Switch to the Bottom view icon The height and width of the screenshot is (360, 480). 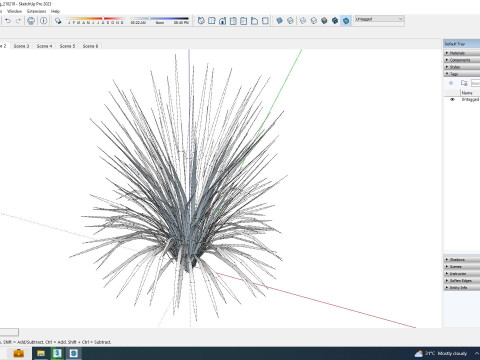tap(265, 21)
